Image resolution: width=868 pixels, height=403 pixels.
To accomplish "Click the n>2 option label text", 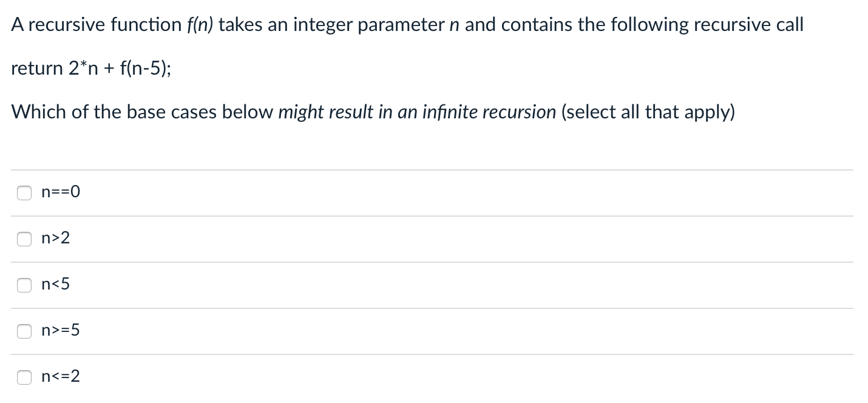I will pyautogui.click(x=55, y=238).
